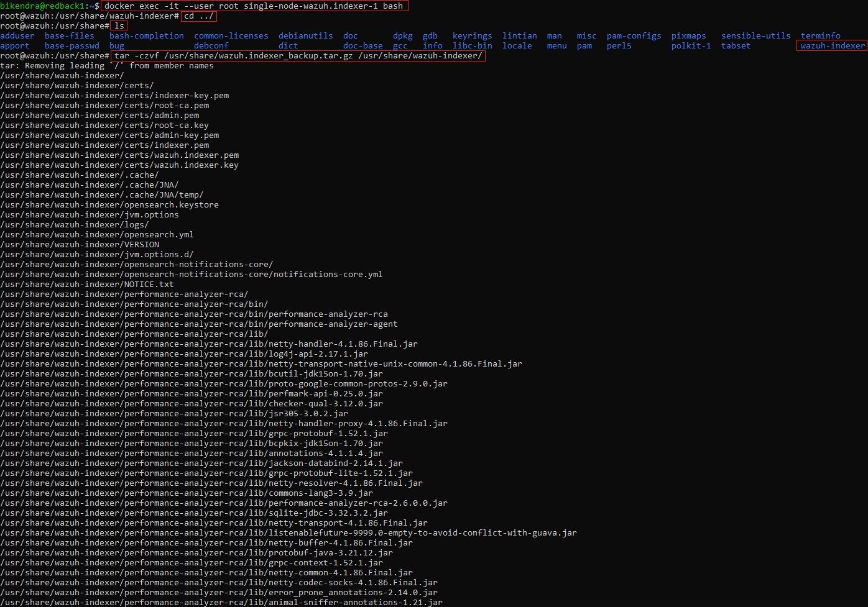Click the 'sensible-utils' directory entry
Viewport: 868px width, 607px height.
[756, 36]
